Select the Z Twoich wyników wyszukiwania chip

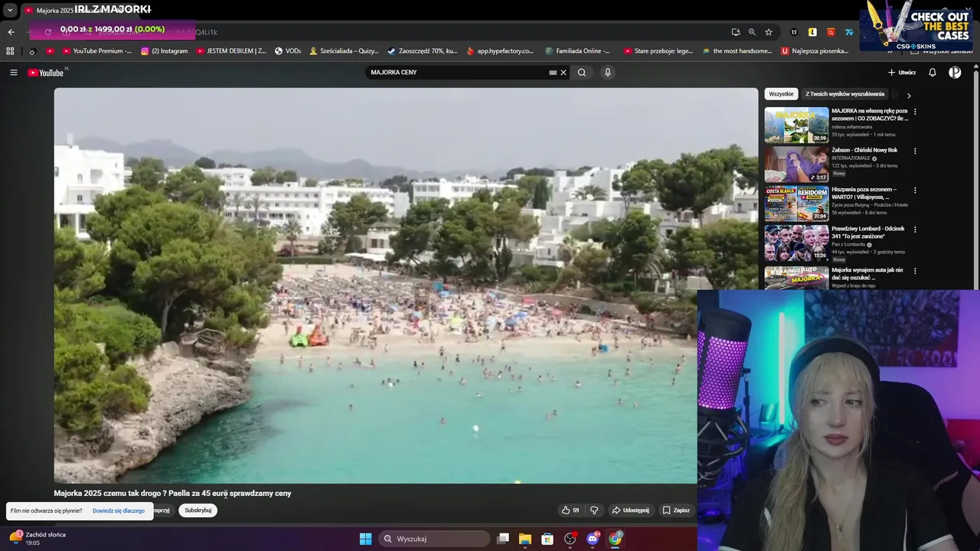(x=845, y=94)
